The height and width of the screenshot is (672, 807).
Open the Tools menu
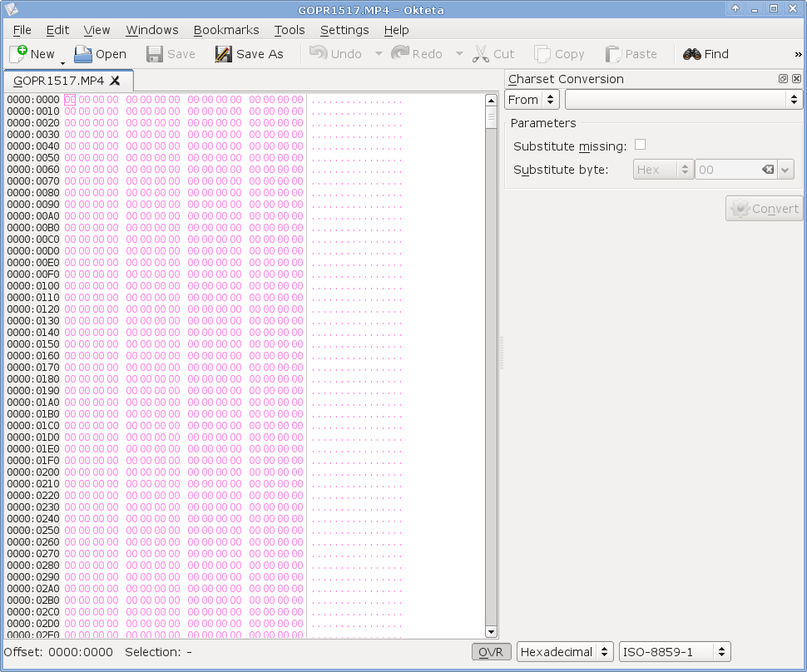click(x=290, y=30)
